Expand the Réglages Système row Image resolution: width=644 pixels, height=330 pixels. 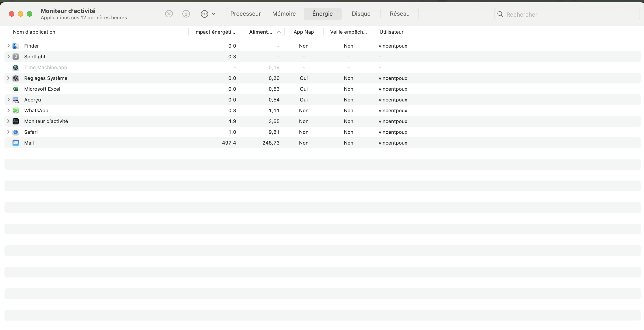coord(8,78)
